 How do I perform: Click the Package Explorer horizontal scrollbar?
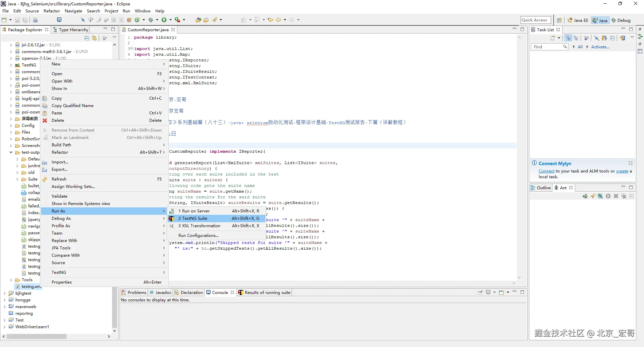(37, 336)
